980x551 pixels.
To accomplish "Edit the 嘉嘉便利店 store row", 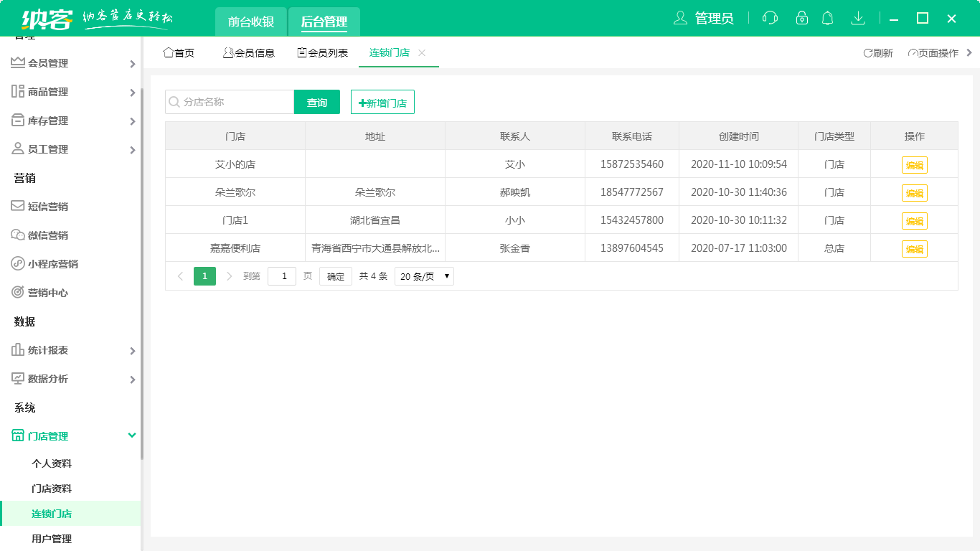I will pyautogui.click(x=914, y=249).
